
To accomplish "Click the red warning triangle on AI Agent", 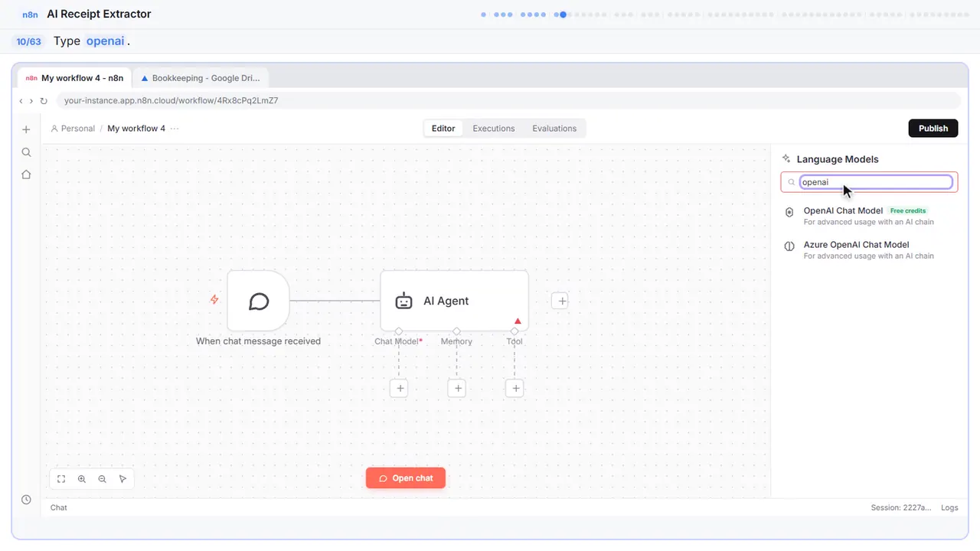I will 518,321.
